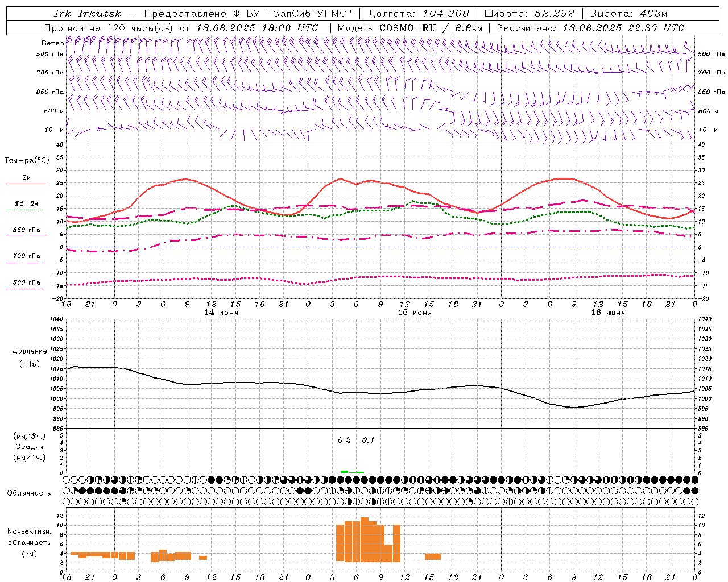
Task: Click the 2м temperature legend entry
Action: (27, 177)
